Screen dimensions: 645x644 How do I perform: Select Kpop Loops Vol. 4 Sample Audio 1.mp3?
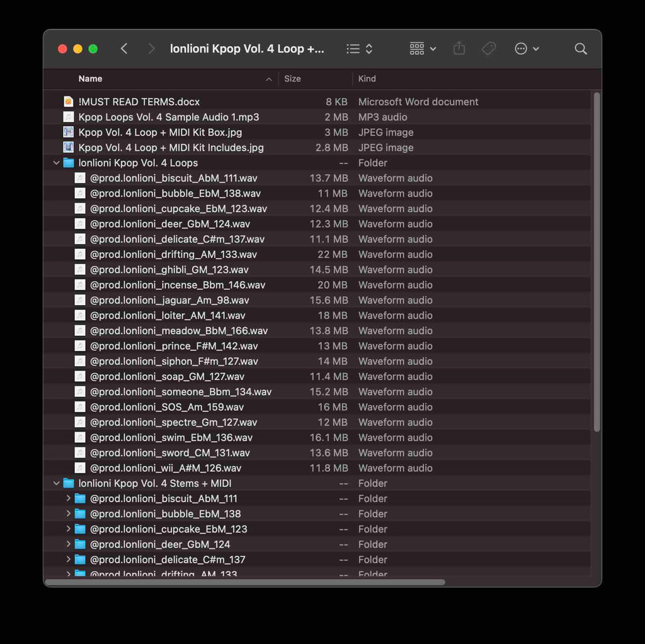pos(168,117)
